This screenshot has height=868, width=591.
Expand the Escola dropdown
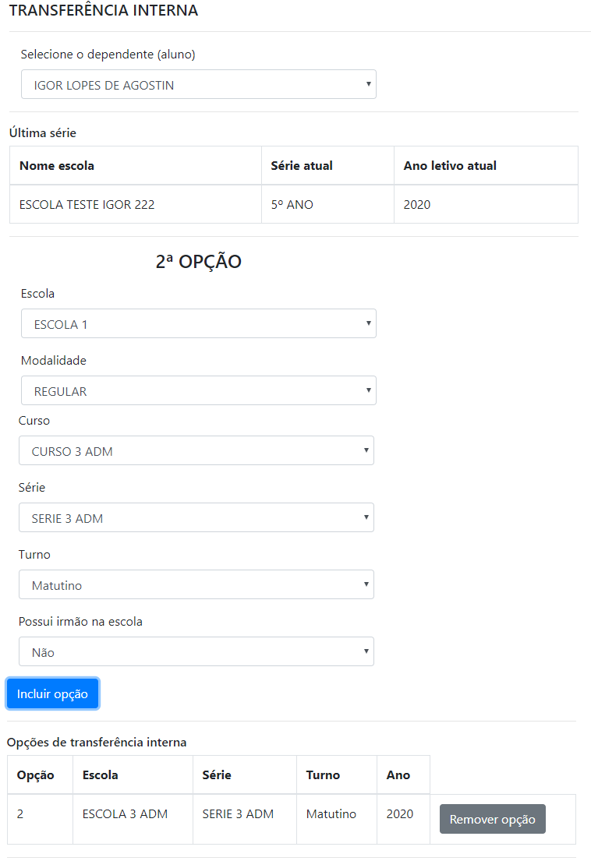point(198,324)
